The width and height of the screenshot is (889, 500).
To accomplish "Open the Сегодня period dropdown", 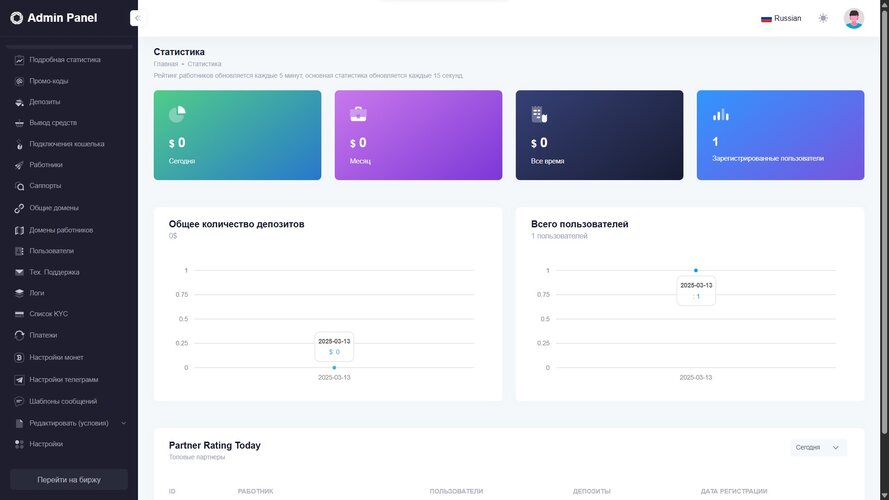I will [818, 447].
